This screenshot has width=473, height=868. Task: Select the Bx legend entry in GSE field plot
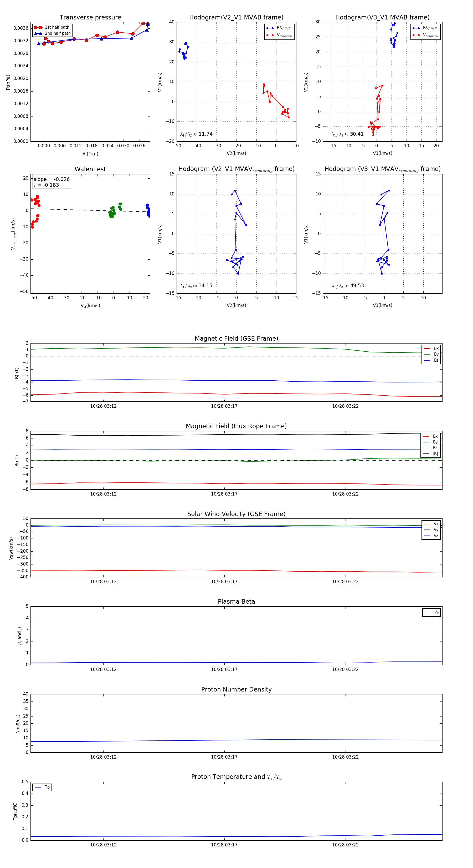point(431,349)
